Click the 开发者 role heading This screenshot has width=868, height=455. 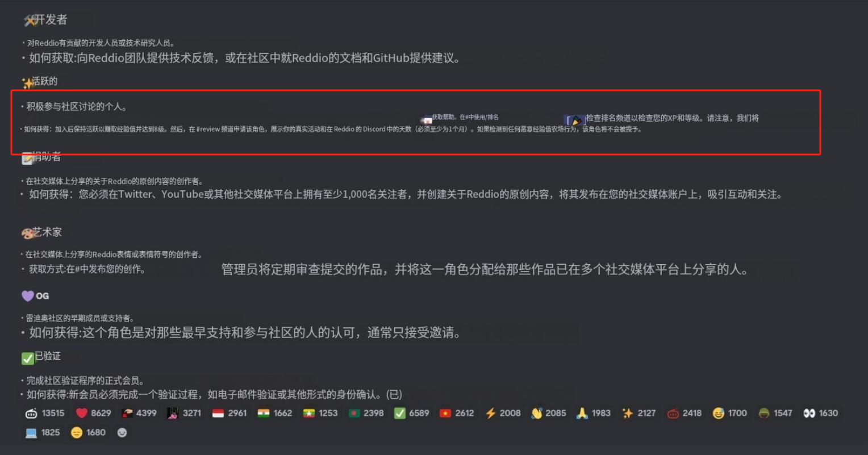coord(51,20)
